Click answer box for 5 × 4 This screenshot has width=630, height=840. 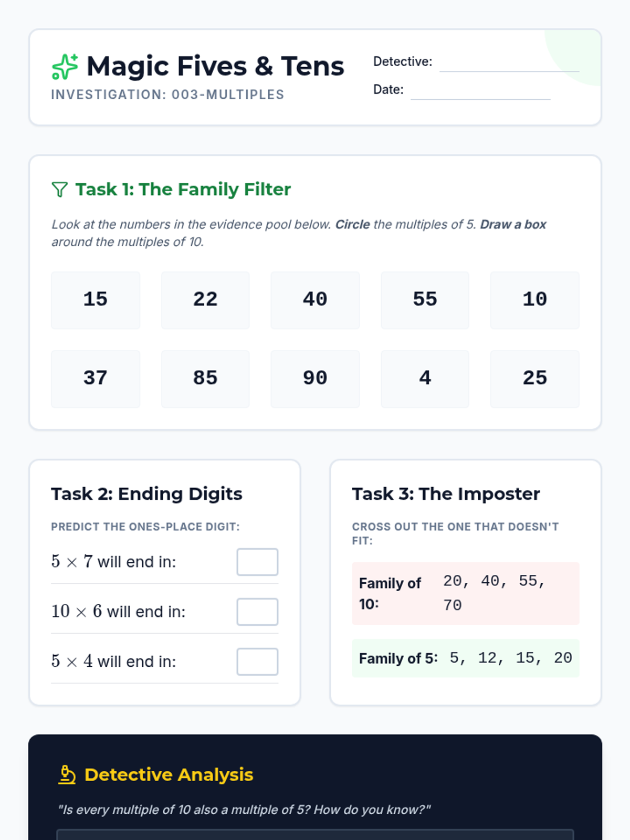click(x=257, y=661)
